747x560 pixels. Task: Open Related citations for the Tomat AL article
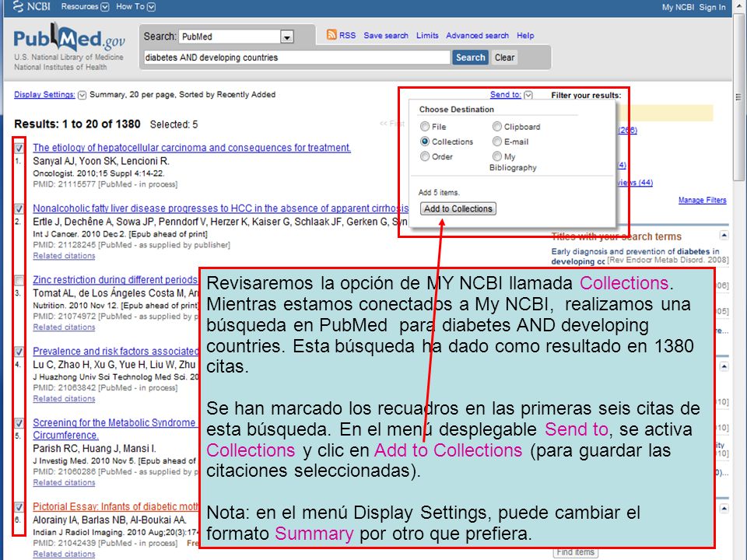click(64, 327)
